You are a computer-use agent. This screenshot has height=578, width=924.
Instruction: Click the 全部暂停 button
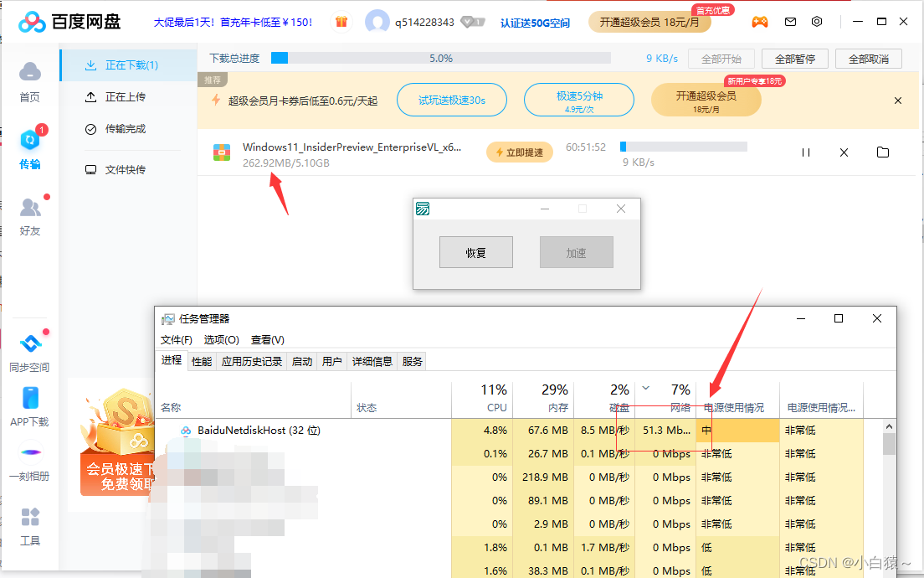point(795,59)
